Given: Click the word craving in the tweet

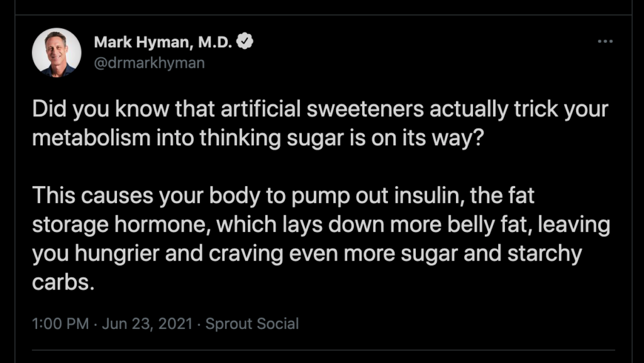Looking at the screenshot, I should 245,254.
